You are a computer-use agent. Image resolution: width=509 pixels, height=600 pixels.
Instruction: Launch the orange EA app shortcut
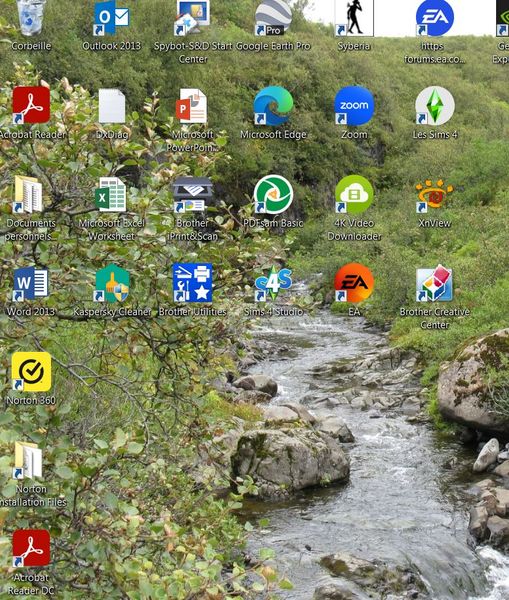coord(354,283)
